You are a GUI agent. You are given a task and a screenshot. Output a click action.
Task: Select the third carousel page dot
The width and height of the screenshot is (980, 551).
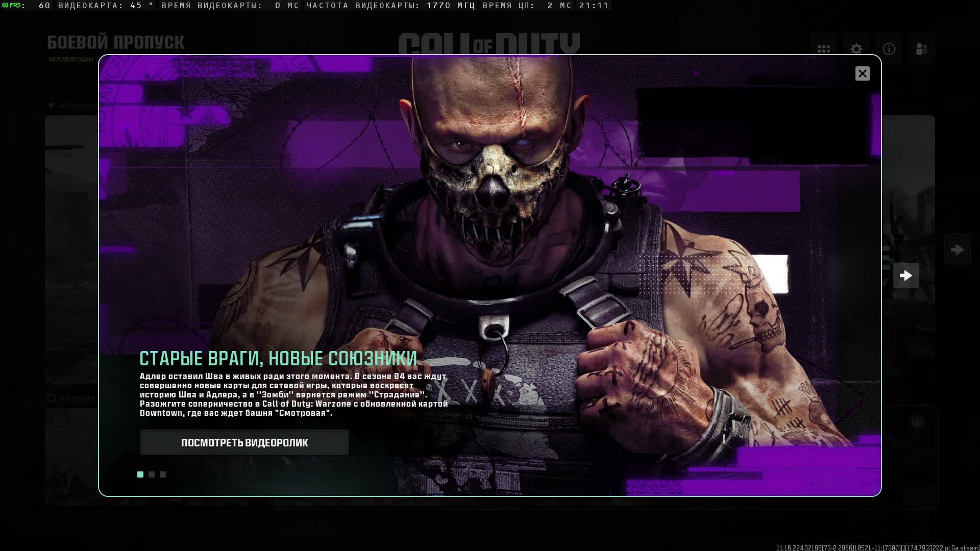click(163, 474)
